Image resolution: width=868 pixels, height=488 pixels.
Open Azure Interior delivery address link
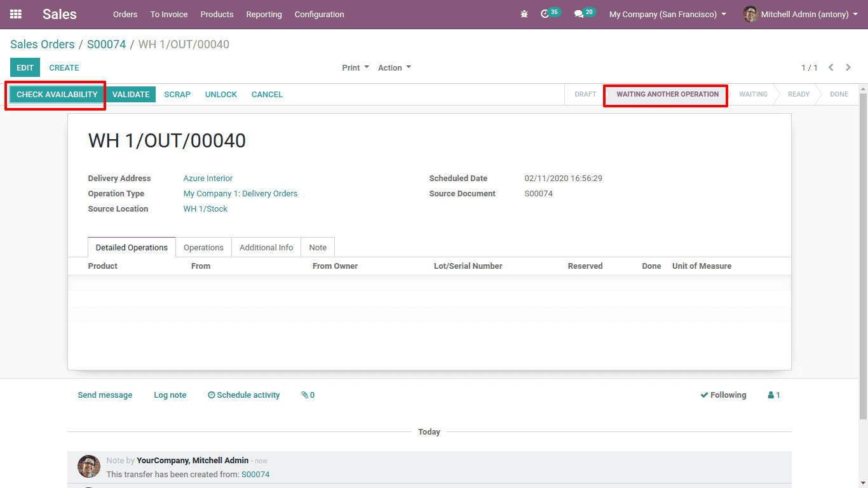(208, 179)
